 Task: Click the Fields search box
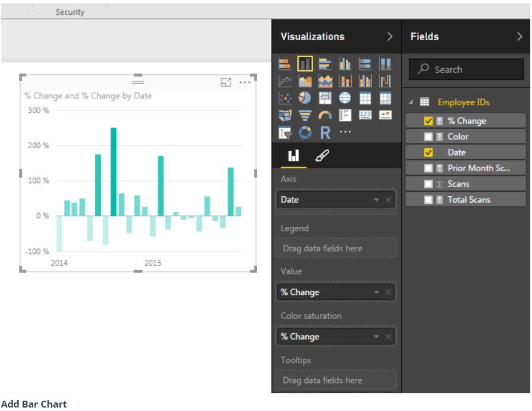pos(466,69)
